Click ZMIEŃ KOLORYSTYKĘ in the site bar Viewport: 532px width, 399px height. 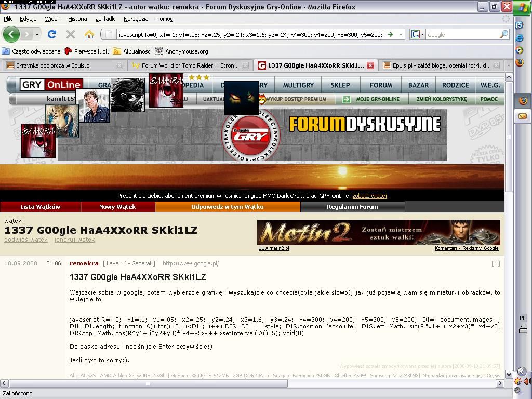click(442, 99)
